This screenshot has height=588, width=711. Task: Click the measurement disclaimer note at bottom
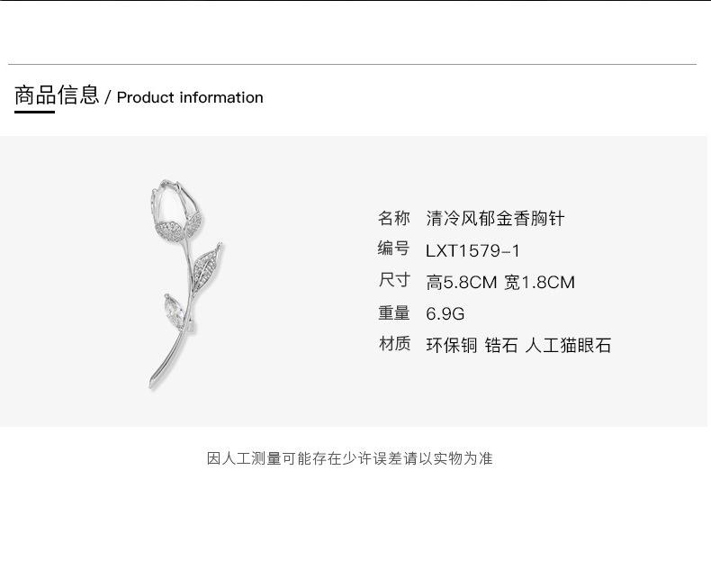(x=349, y=458)
